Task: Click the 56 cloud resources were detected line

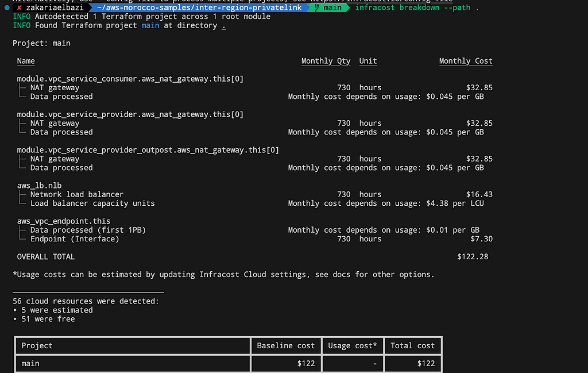Action: click(x=86, y=301)
